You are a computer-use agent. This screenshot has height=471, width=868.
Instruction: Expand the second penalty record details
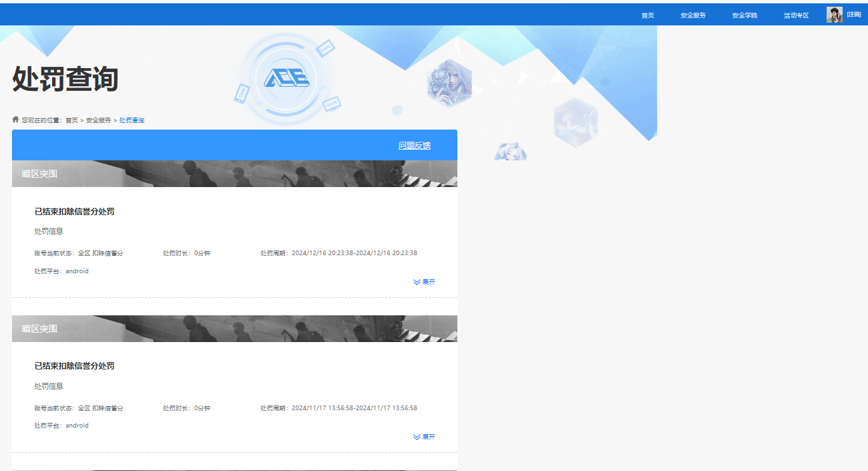pos(425,436)
